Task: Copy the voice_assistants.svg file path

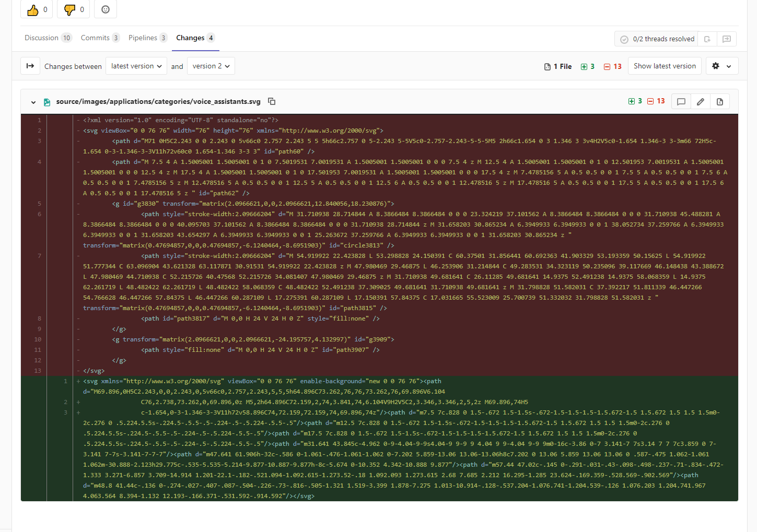Action: pos(272,101)
